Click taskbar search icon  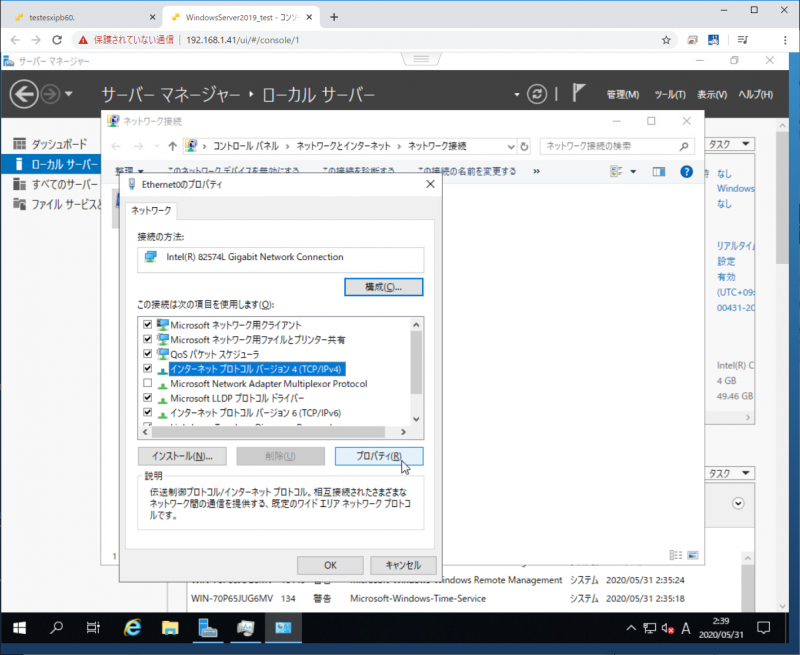(x=57, y=627)
